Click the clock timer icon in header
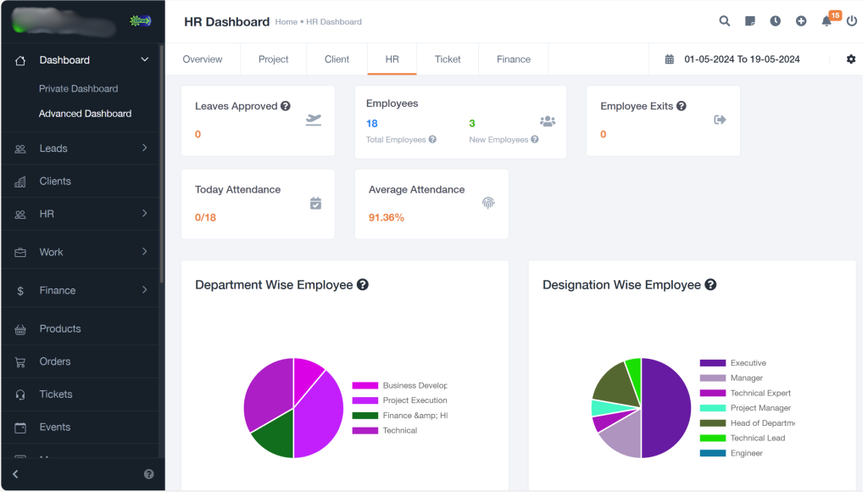This screenshot has height=492, width=868. click(x=776, y=21)
